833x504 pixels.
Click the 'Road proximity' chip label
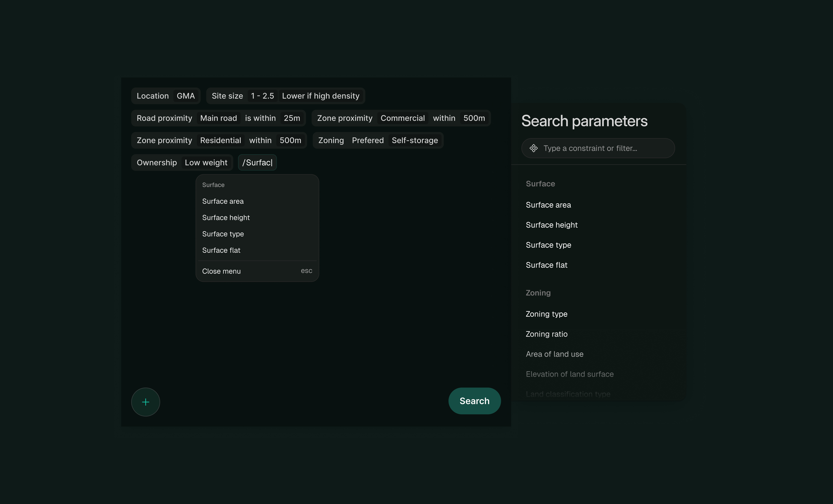tap(164, 118)
